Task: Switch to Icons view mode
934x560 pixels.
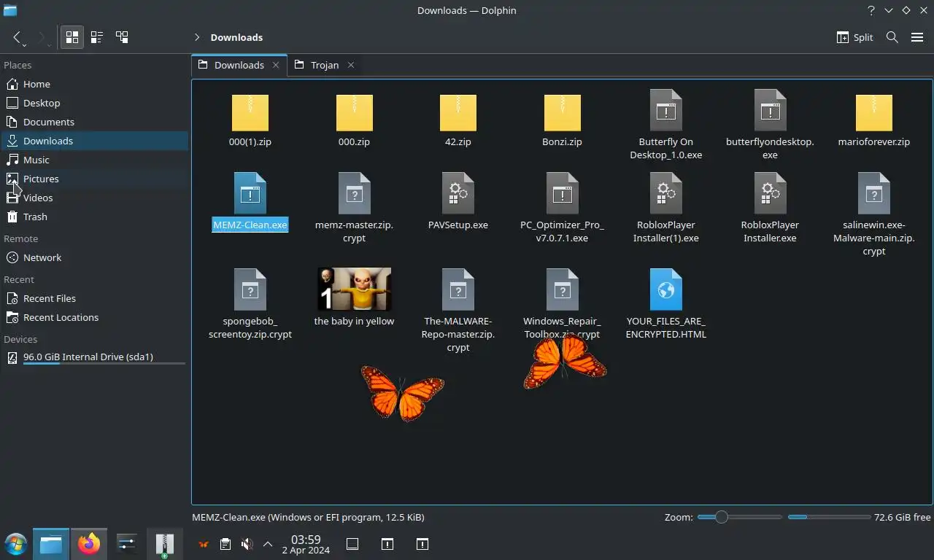Action: [x=72, y=36]
